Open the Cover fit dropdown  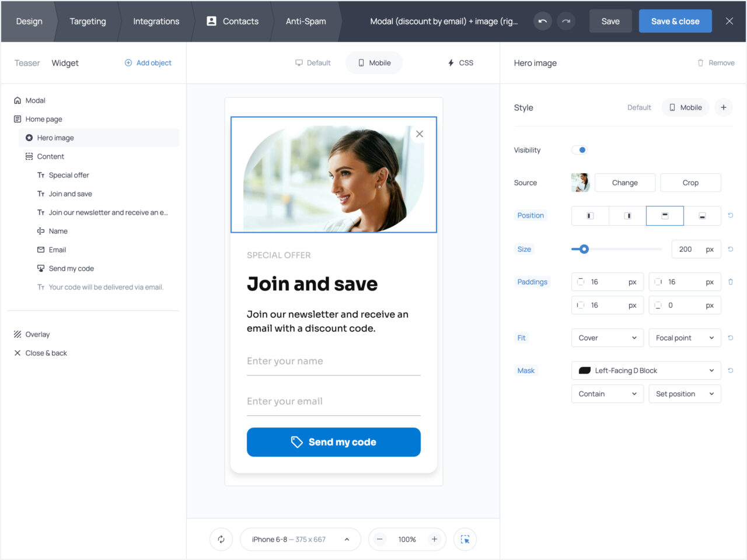[607, 338]
